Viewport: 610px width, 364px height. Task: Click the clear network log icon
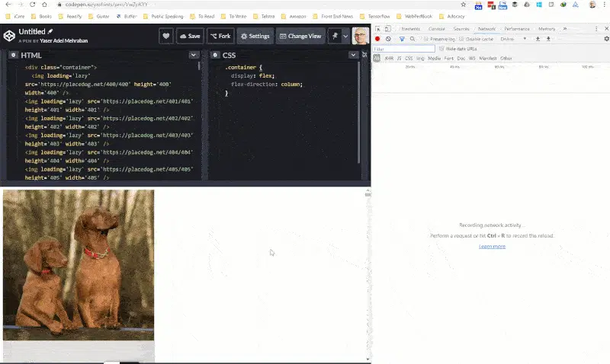pyautogui.click(x=388, y=39)
